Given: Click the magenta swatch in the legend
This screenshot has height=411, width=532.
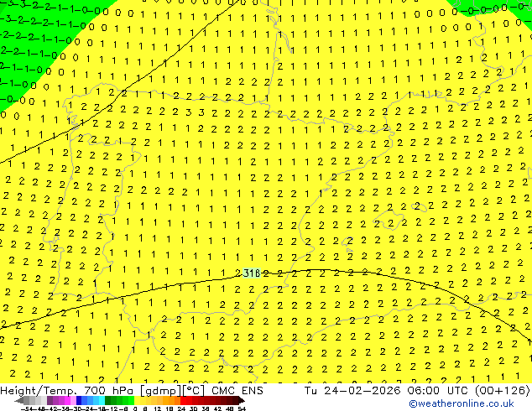Looking at the screenshot, I should [x=67, y=400].
